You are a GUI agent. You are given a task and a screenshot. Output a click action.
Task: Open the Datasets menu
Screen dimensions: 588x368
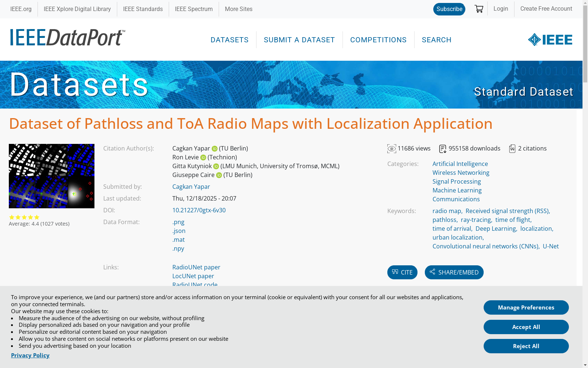coord(230,40)
